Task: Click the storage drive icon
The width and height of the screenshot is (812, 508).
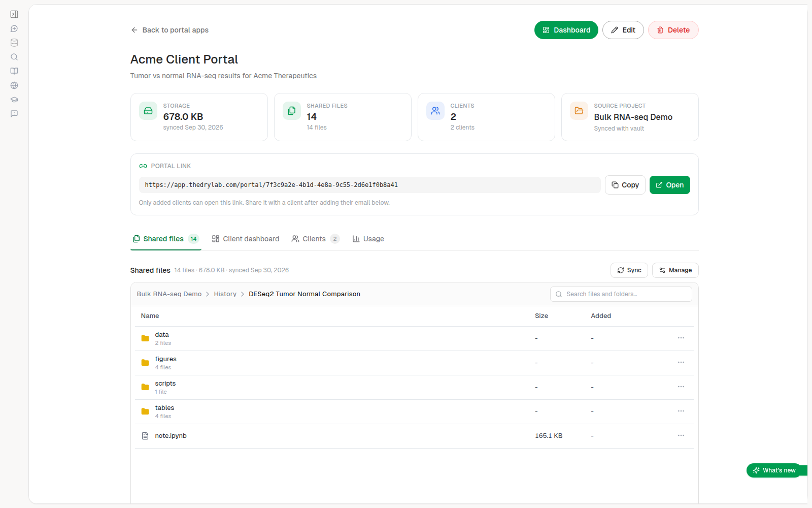Action: click(x=148, y=111)
